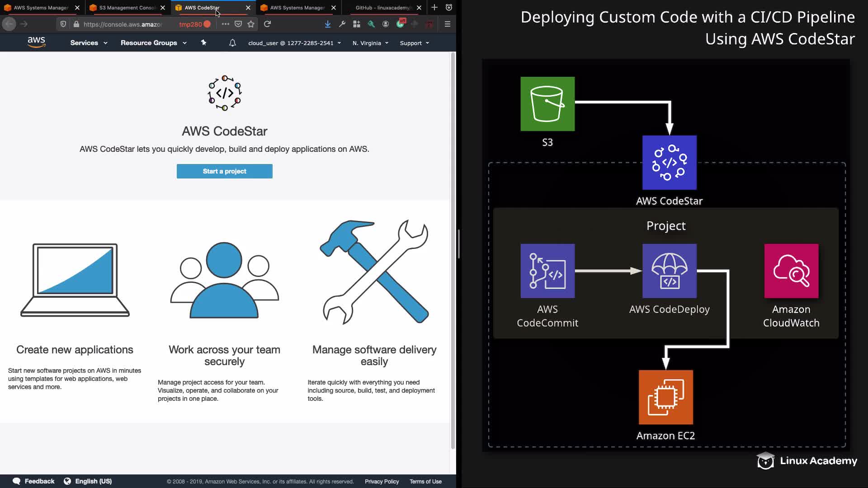The width and height of the screenshot is (868, 488).
Task: Open the notifications bell
Action: coord(232,43)
